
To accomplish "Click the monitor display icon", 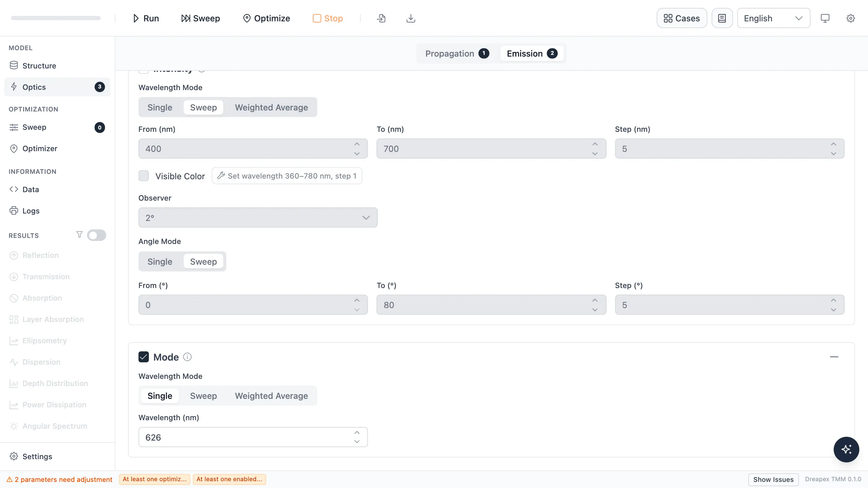I will pos(825,18).
